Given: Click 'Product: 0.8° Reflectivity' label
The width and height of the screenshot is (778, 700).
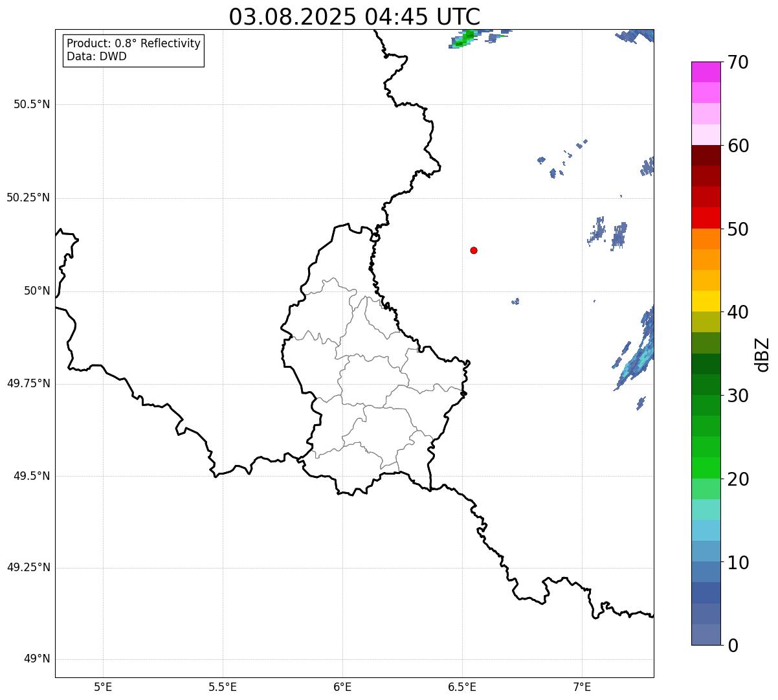Looking at the screenshot, I should pos(134,43).
